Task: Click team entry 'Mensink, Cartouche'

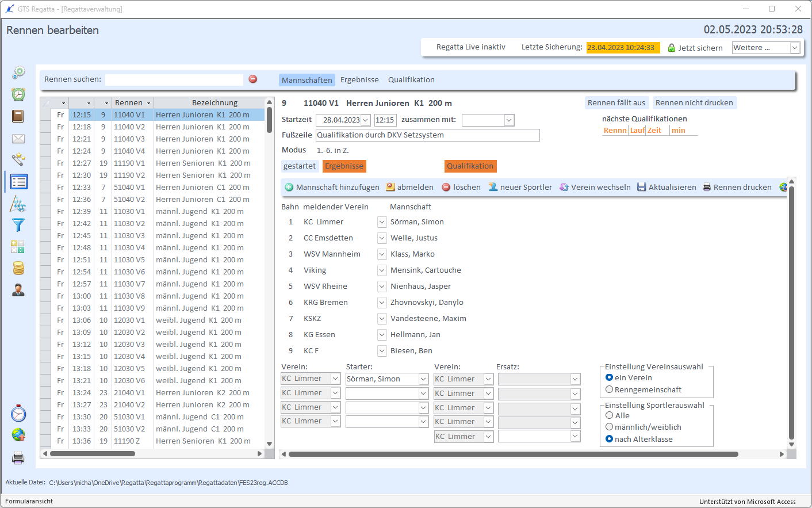Action: [x=426, y=270]
